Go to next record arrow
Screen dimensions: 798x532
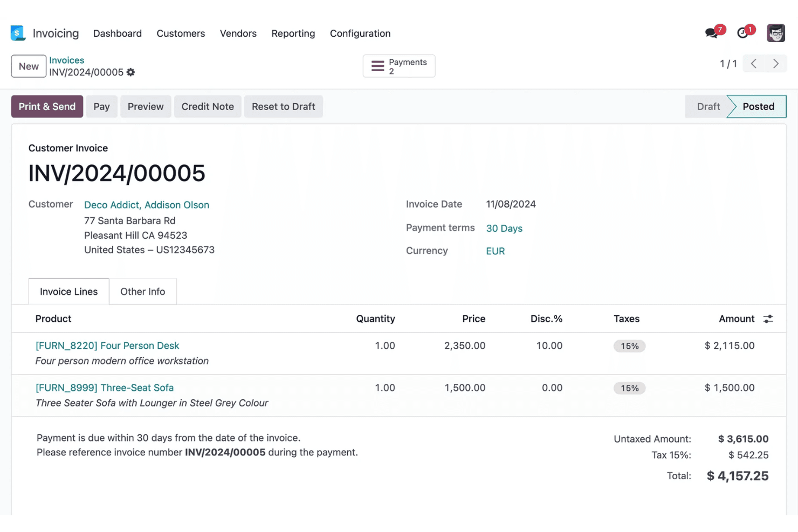point(775,64)
